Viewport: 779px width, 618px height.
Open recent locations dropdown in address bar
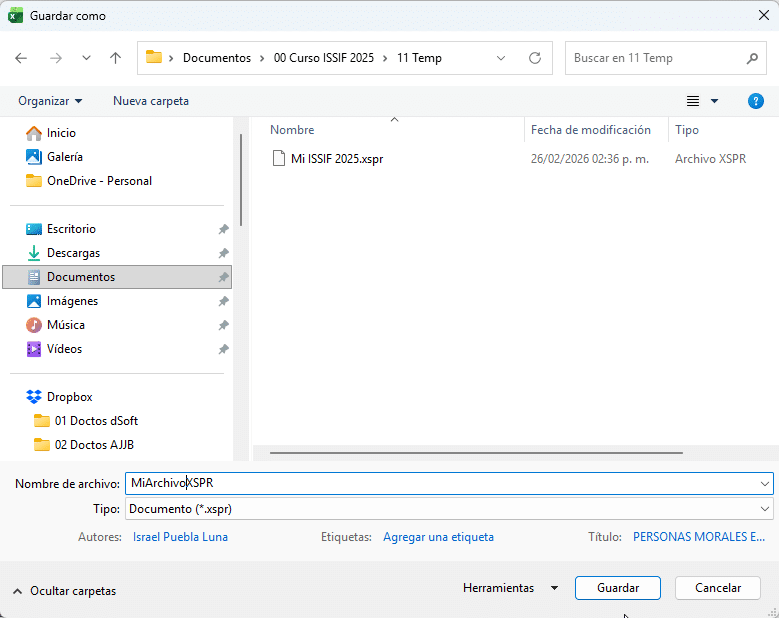point(501,58)
